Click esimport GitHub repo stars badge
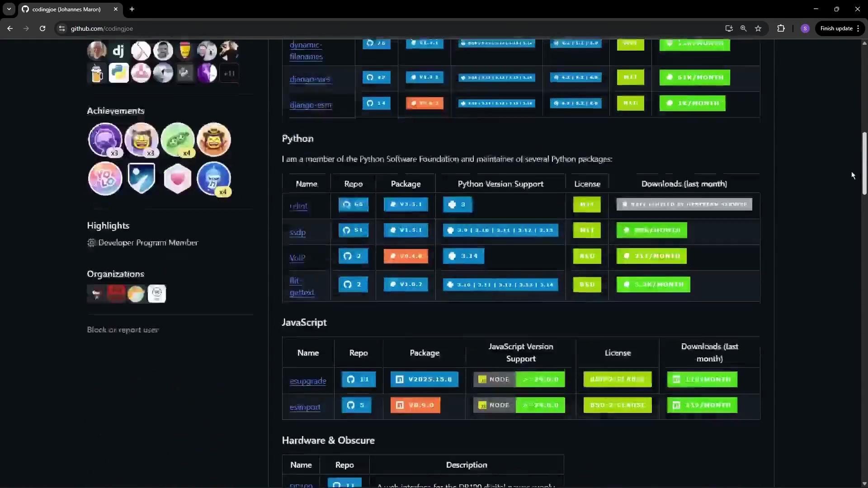The height and width of the screenshot is (488, 868). [x=356, y=405]
